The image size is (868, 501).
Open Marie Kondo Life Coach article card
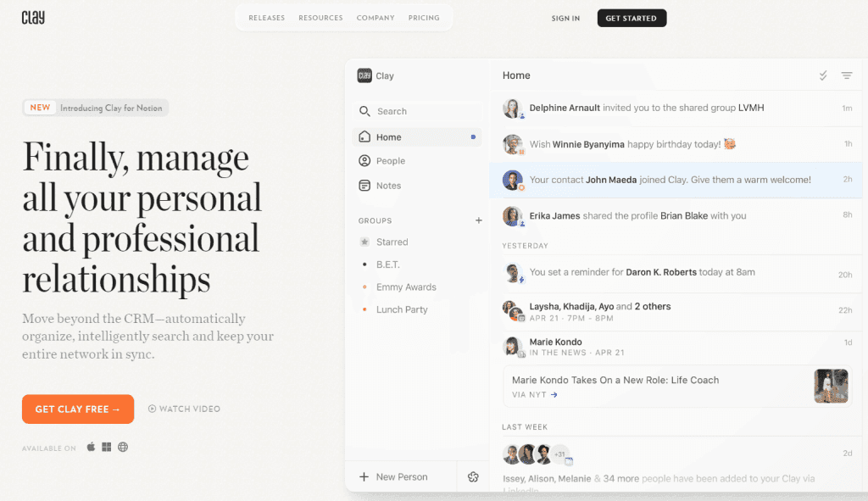click(677, 387)
